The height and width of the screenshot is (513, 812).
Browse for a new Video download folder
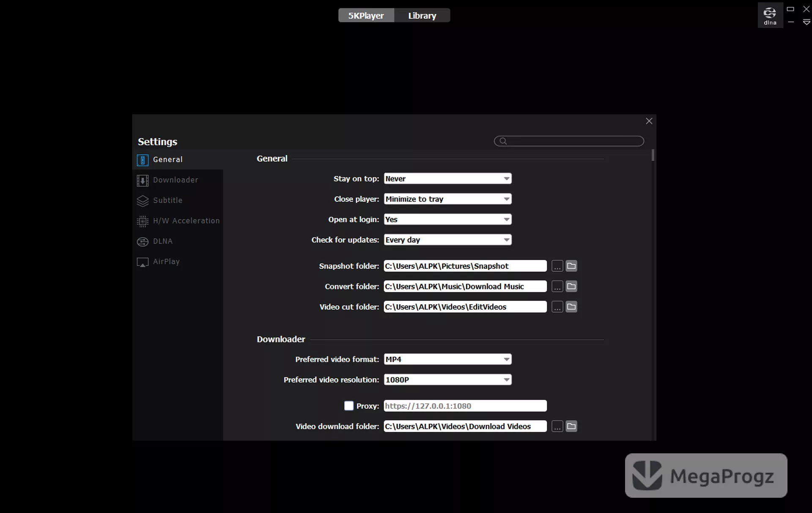click(557, 426)
